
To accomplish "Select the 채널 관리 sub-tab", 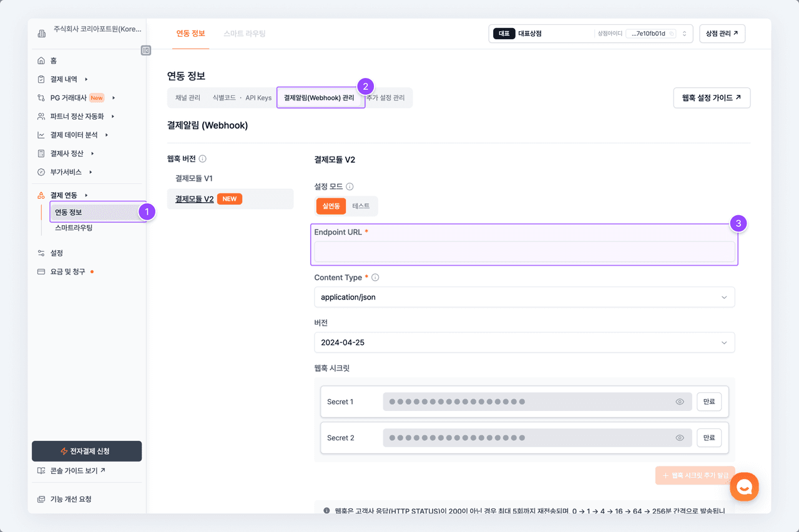I will (x=188, y=98).
